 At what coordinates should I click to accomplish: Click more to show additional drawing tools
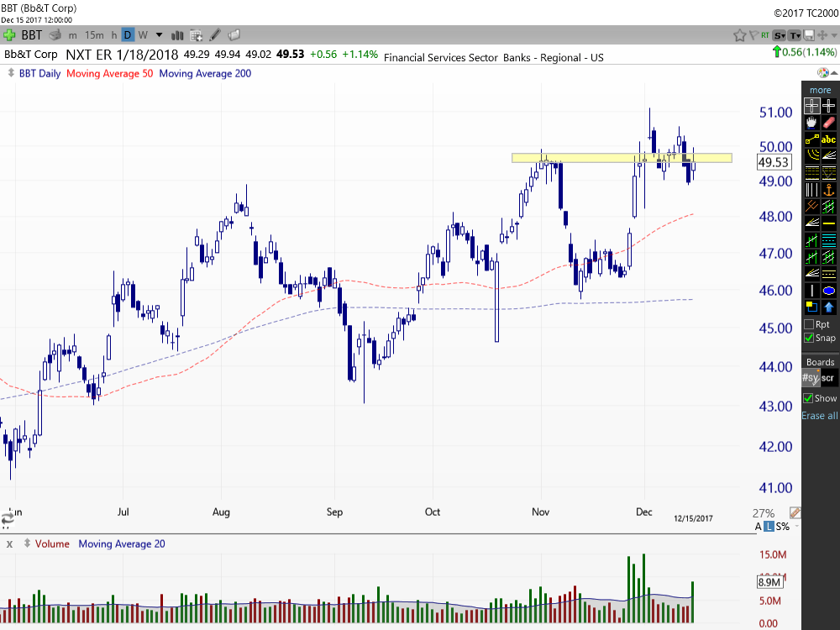(820, 90)
